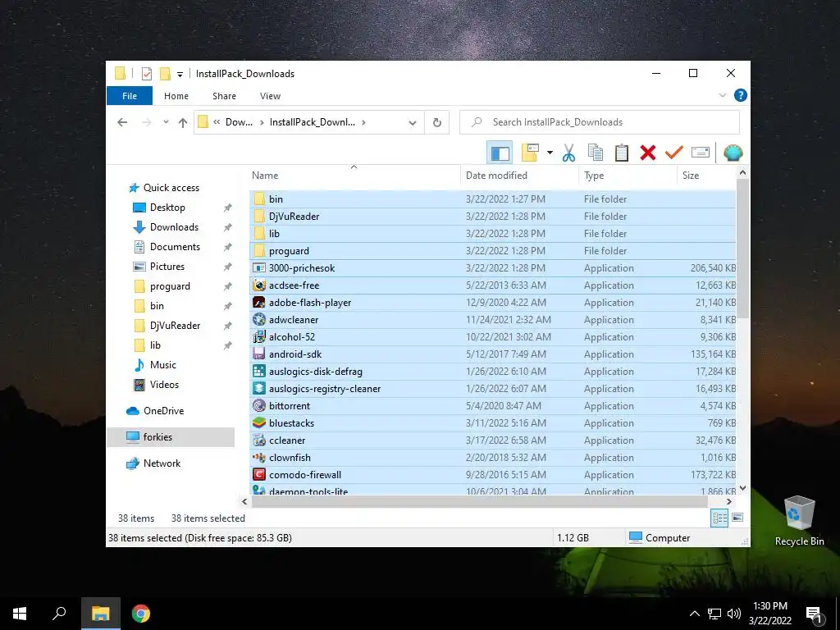Screen dimensions: 840x630
Task: Select Music in navigation pane
Action: click(163, 365)
